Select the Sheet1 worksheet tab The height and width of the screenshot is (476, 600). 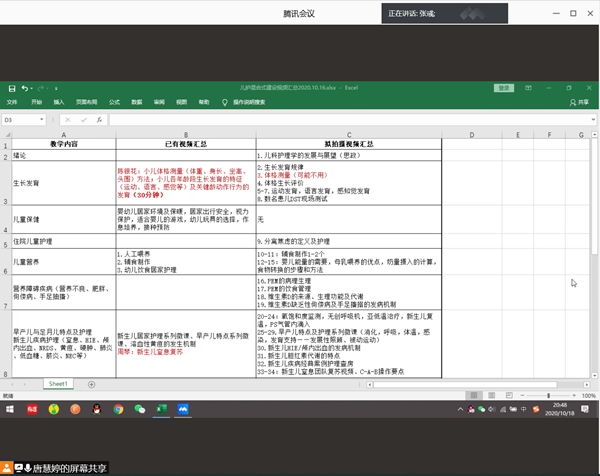click(x=57, y=383)
